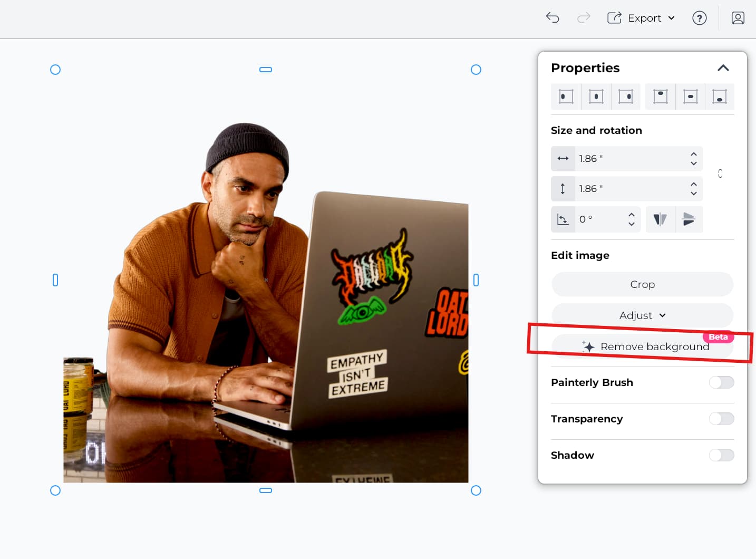This screenshot has width=756, height=559.
Task: Open the user account icon
Action: click(x=738, y=18)
